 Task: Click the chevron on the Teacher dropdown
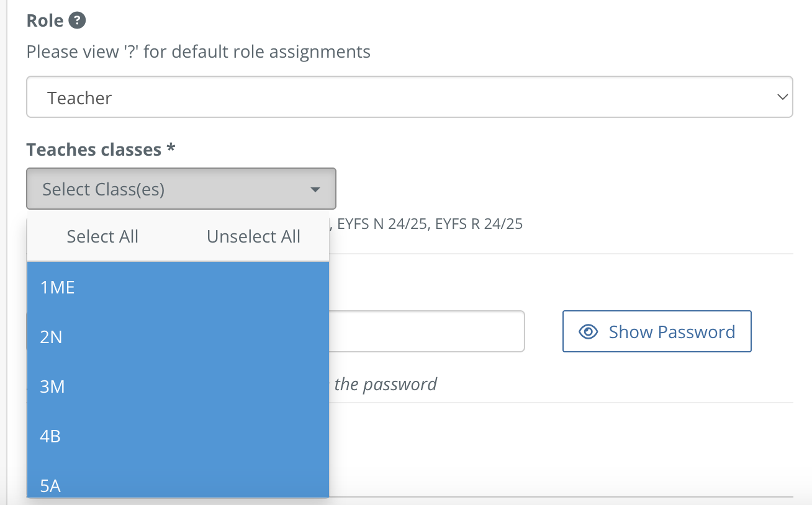(782, 97)
